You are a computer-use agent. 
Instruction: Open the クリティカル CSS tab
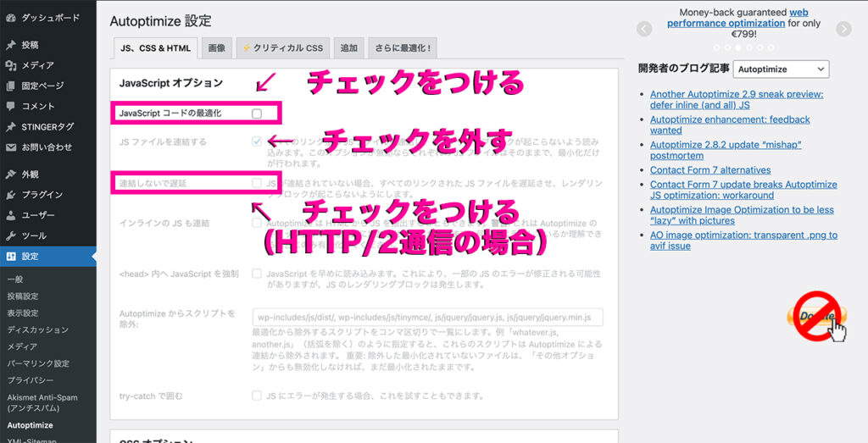click(283, 48)
